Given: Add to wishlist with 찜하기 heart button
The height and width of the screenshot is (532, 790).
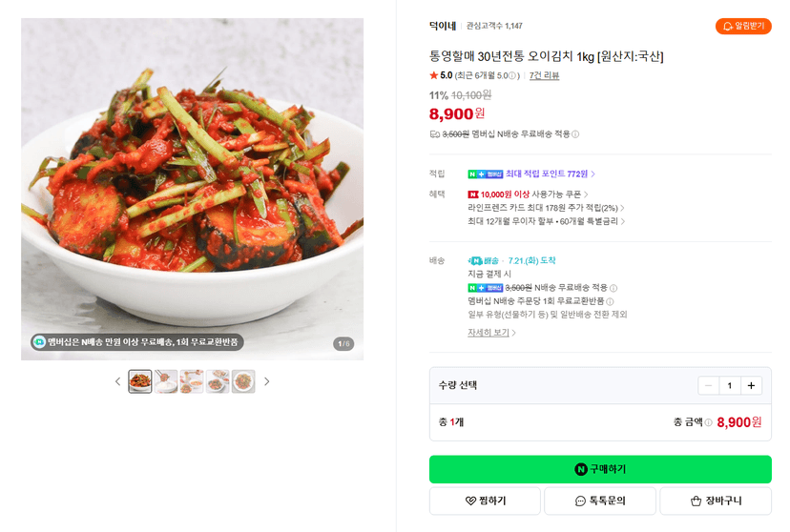Looking at the screenshot, I should click(485, 501).
